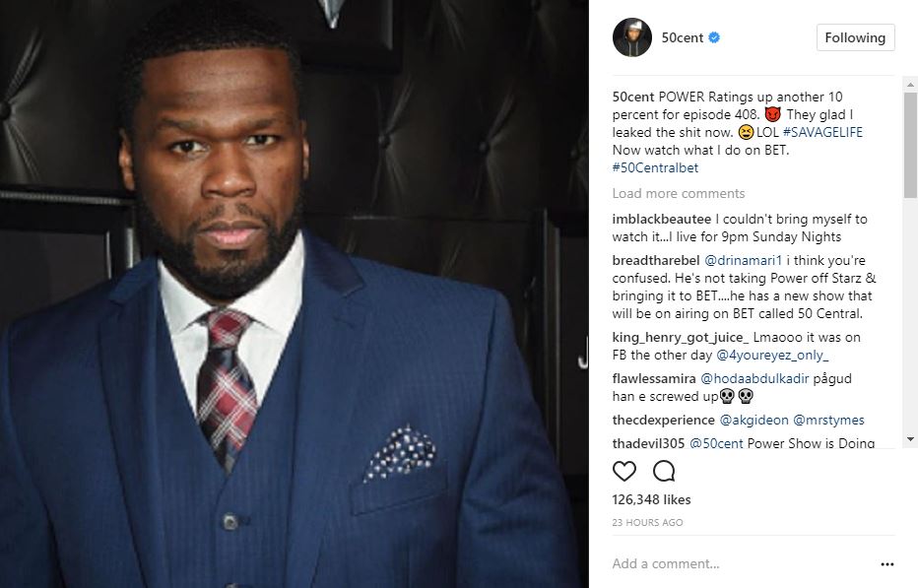Open the three-dot more options menu
Viewport: 918px width, 588px height.
tap(886, 564)
